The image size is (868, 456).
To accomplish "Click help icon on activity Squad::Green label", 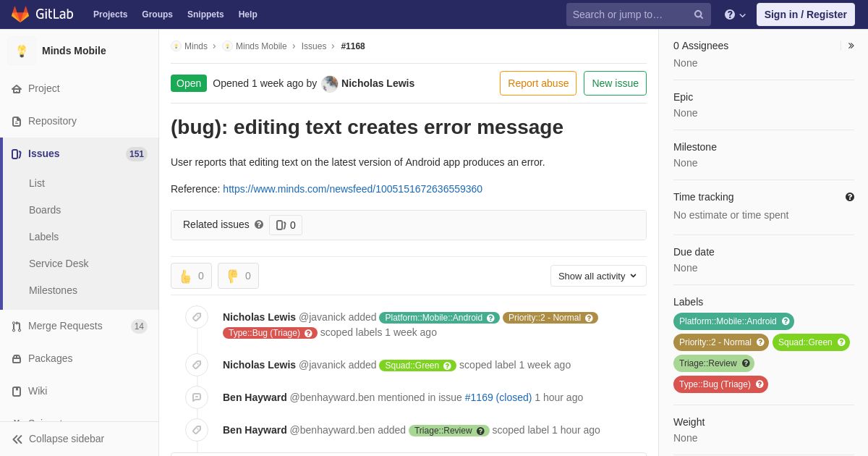I will click(447, 366).
